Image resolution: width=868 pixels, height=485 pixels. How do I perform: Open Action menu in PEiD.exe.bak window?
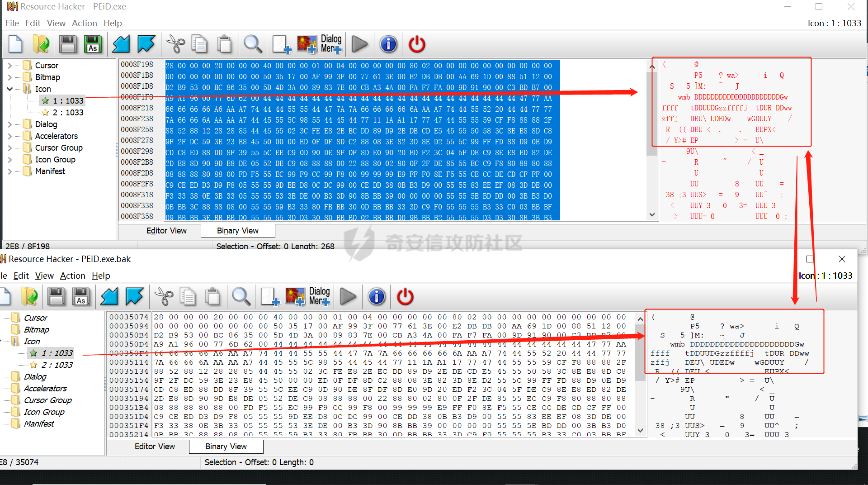(73, 276)
